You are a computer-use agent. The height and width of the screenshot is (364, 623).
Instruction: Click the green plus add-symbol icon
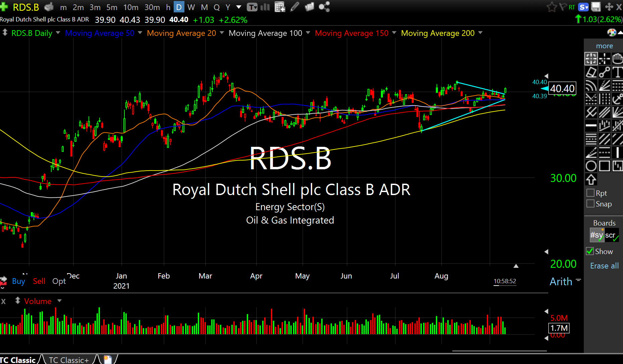pyautogui.click(x=4, y=7)
